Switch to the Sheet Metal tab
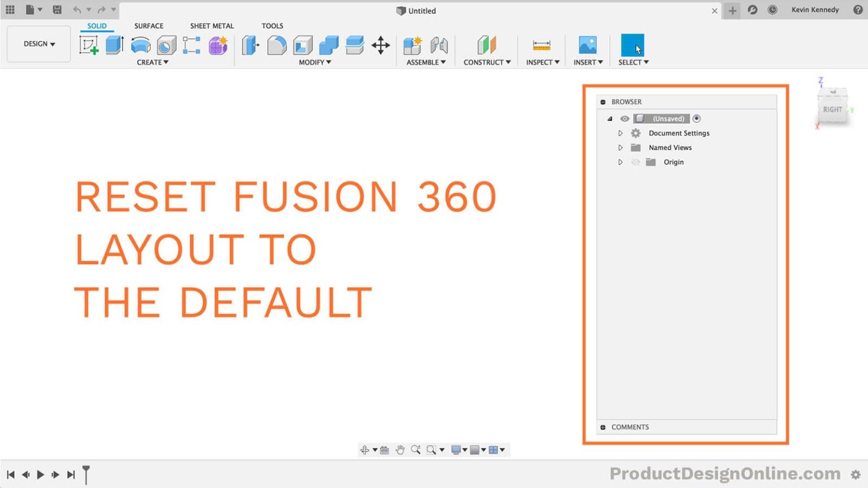868x488 pixels. tap(212, 25)
